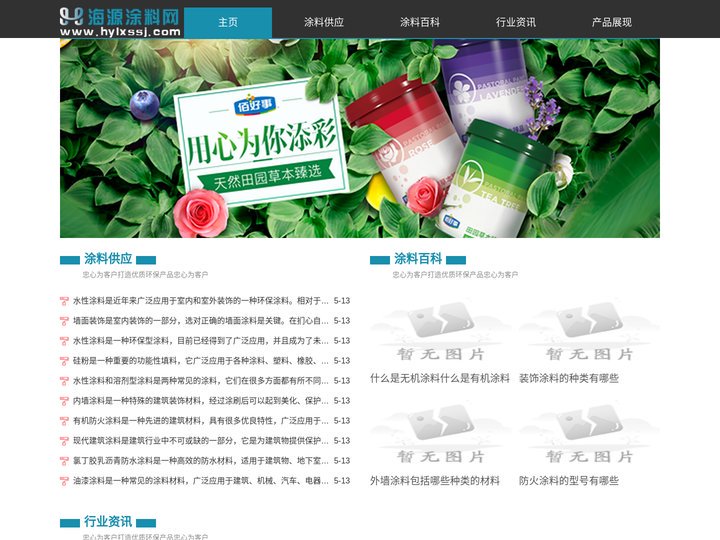Viewport: 720px width, 540px height.
Task: Open caption 外墙涂料包括哪些种类的材料
Action: coord(435,481)
